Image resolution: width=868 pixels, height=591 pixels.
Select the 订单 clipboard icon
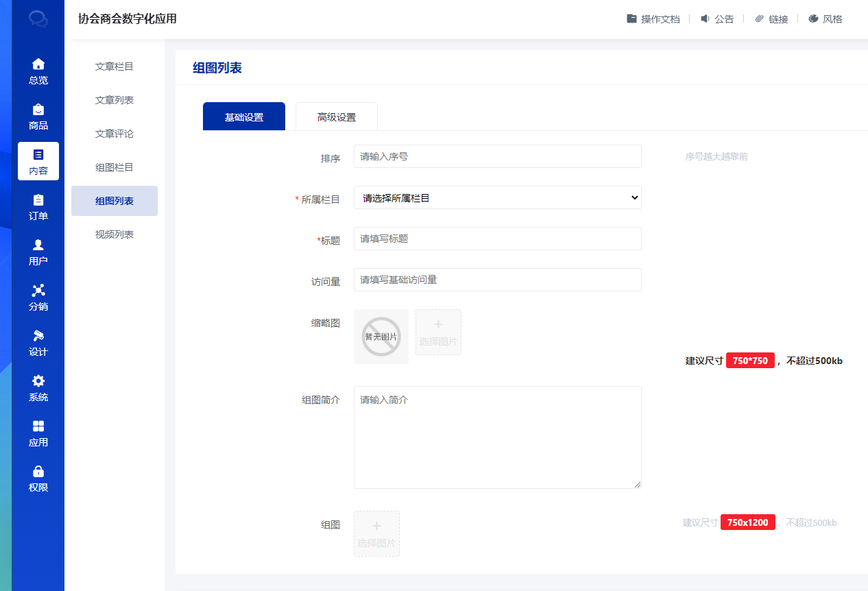pos(38,200)
